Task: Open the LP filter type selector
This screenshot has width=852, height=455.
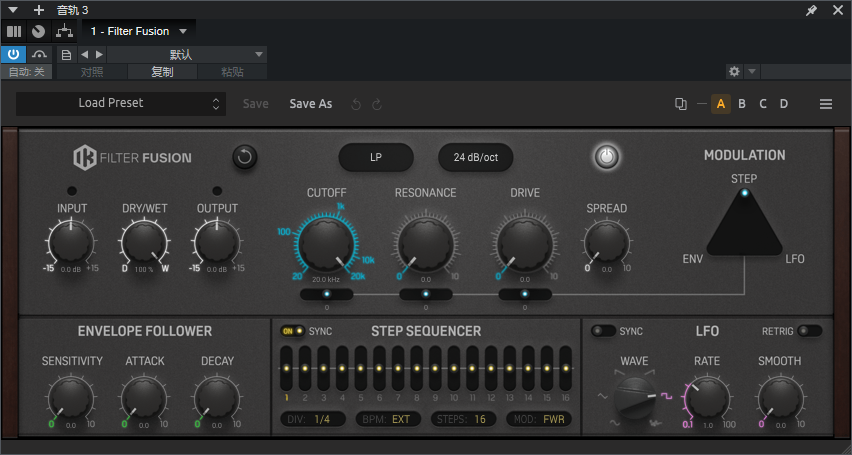Action: pyautogui.click(x=376, y=158)
